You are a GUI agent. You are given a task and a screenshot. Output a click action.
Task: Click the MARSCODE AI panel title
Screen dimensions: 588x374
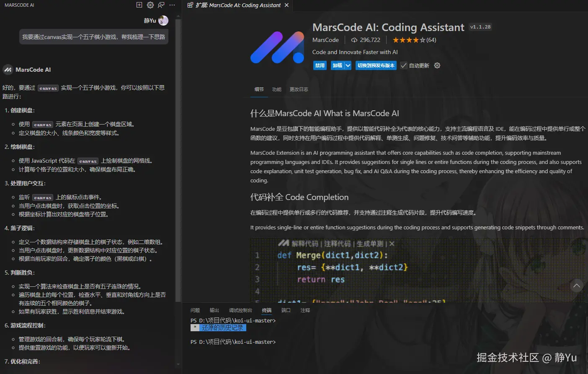tap(19, 5)
